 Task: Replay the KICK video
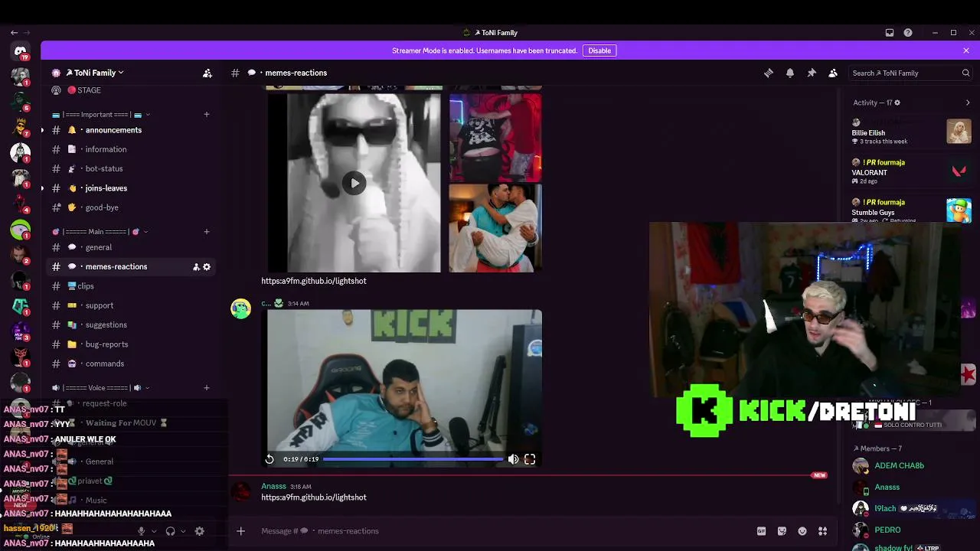[269, 459]
